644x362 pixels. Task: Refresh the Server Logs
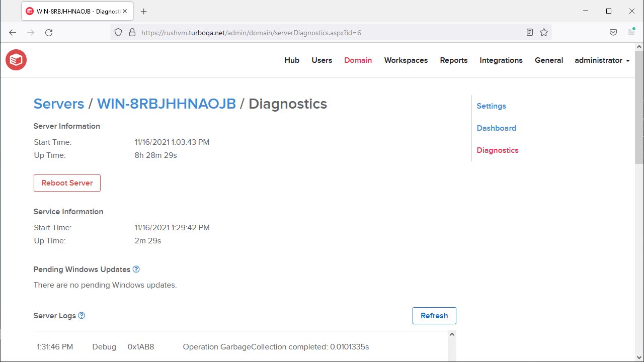(434, 315)
